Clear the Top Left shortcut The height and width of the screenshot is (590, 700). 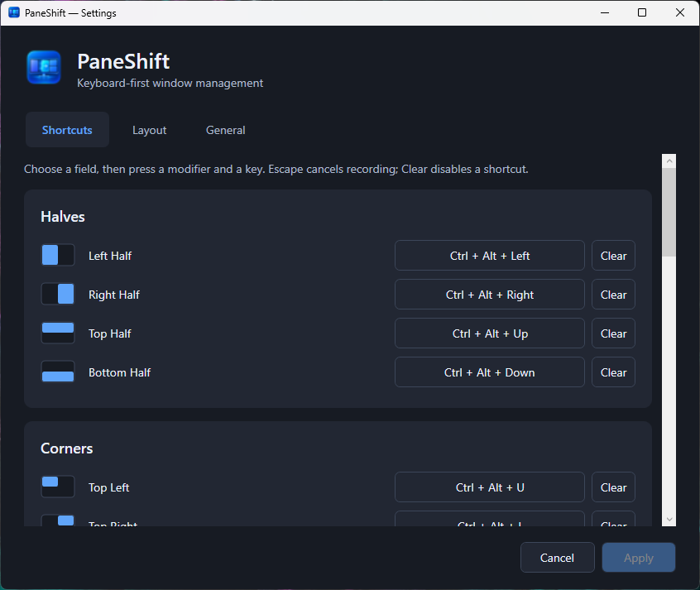613,487
